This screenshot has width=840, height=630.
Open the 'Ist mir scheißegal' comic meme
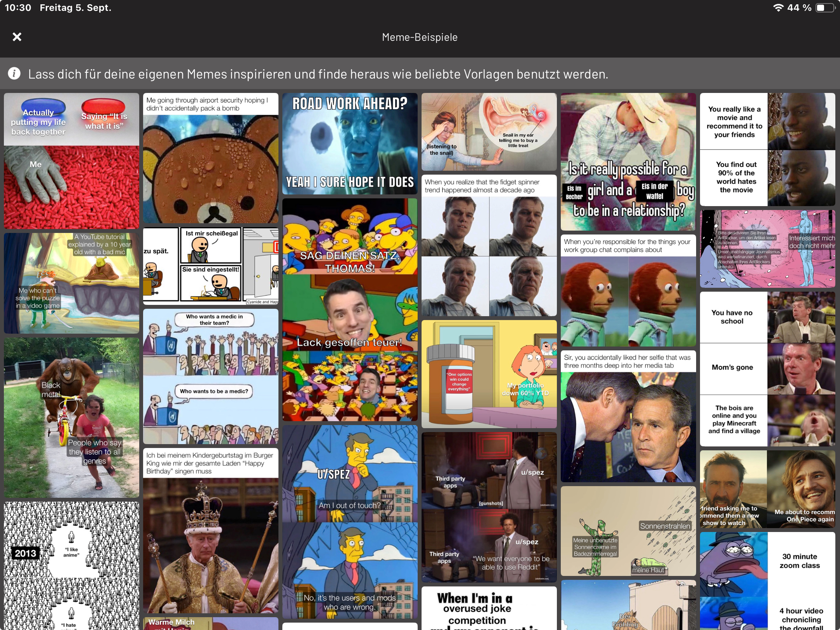point(210,266)
